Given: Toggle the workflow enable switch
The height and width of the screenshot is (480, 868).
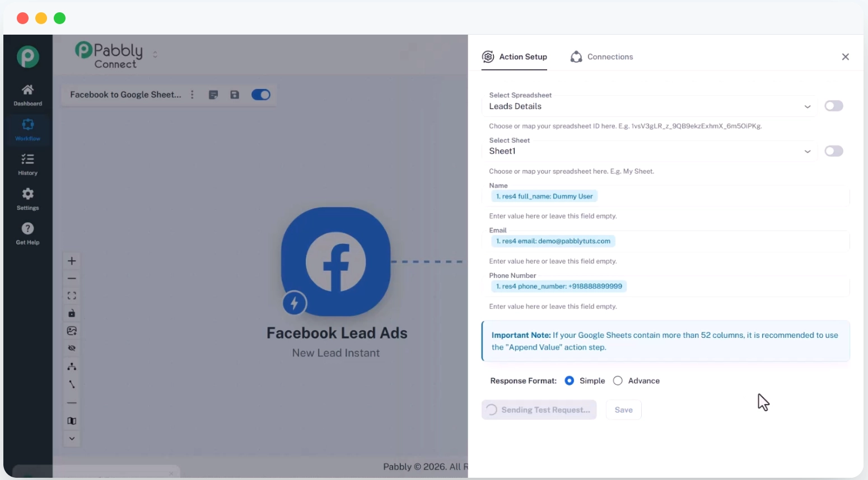Looking at the screenshot, I should pyautogui.click(x=261, y=95).
